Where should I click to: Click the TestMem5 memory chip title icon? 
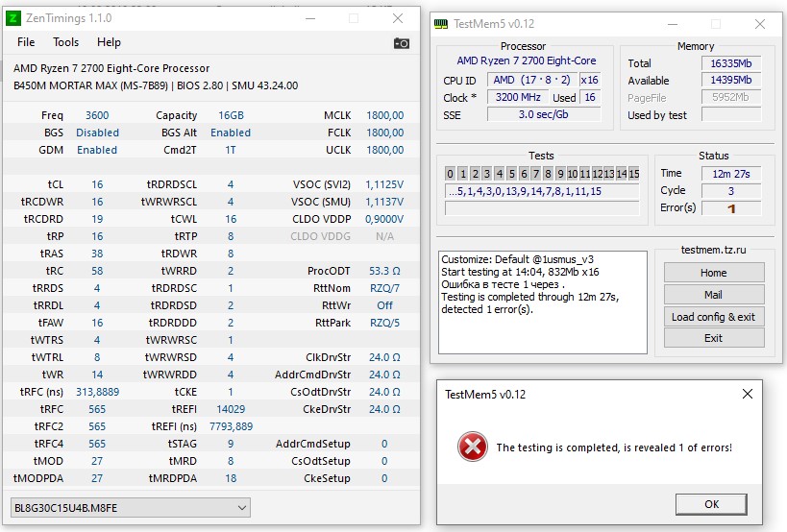[441, 24]
